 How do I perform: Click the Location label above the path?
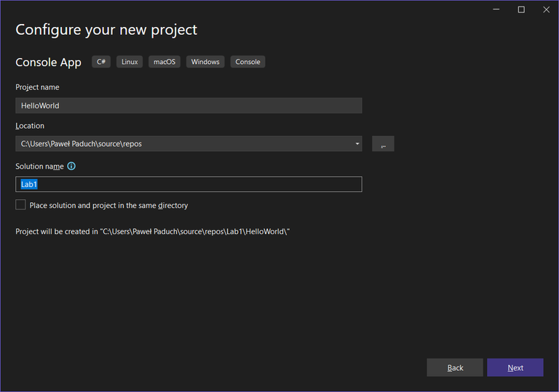30,126
